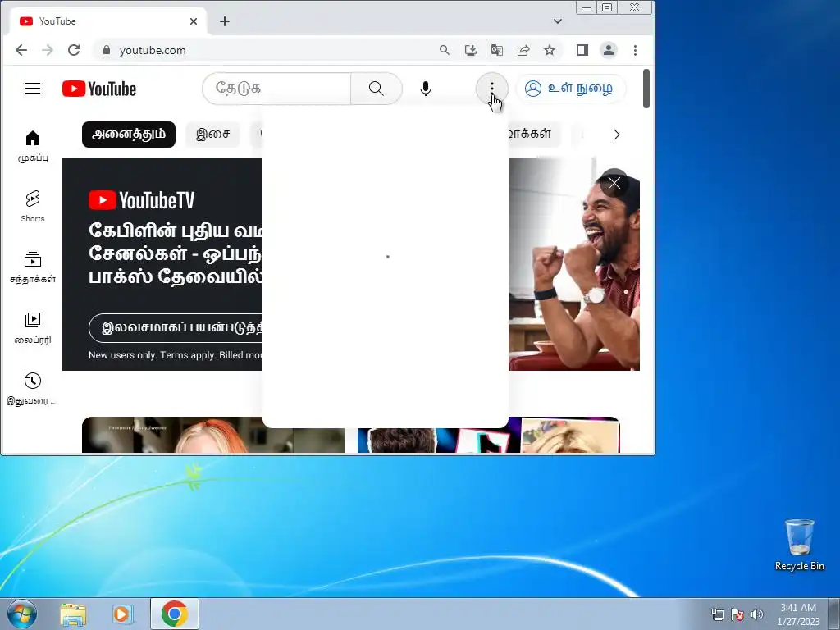Open சந்தாக்கள் subscriptions in the sidebar
The image size is (840, 630).
[x=33, y=267]
